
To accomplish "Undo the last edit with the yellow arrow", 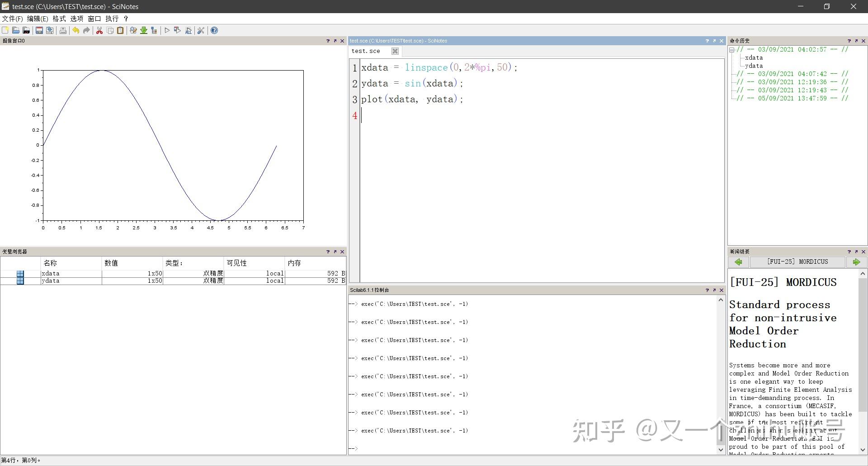I will point(75,30).
